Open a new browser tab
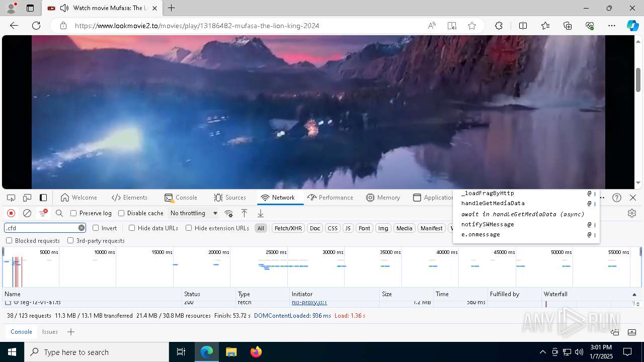The image size is (644, 362). tap(172, 8)
